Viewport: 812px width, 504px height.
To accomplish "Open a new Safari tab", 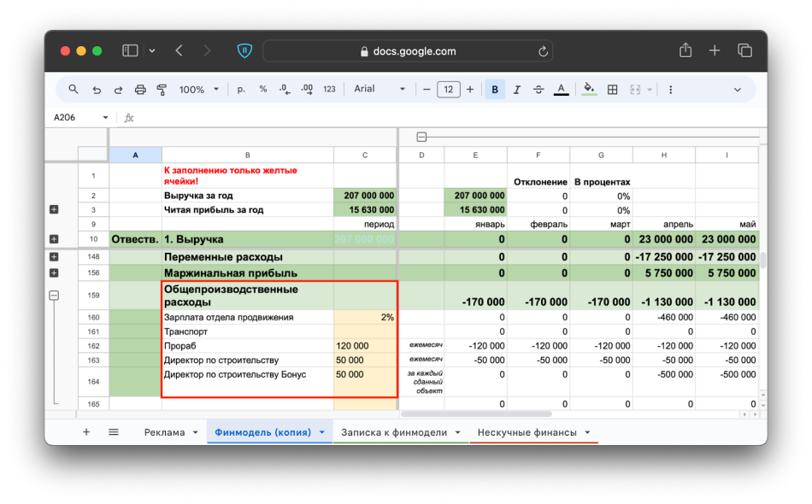I will [715, 50].
